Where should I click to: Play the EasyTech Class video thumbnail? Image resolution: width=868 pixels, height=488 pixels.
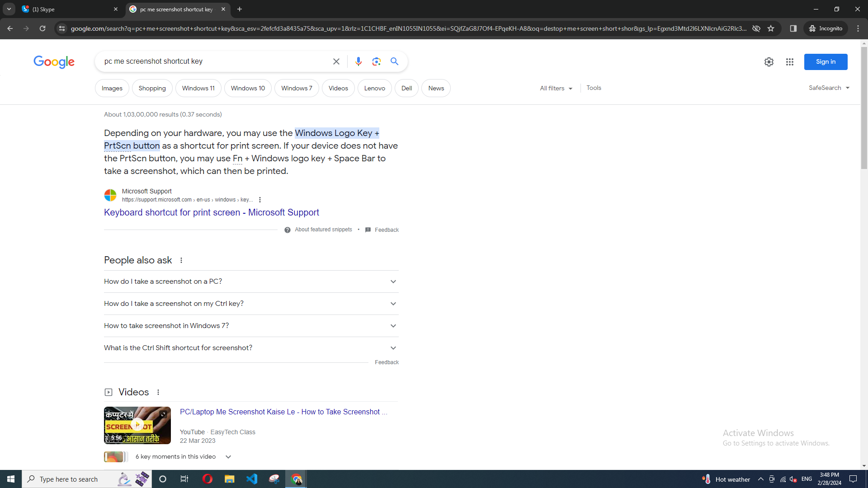coord(137,426)
